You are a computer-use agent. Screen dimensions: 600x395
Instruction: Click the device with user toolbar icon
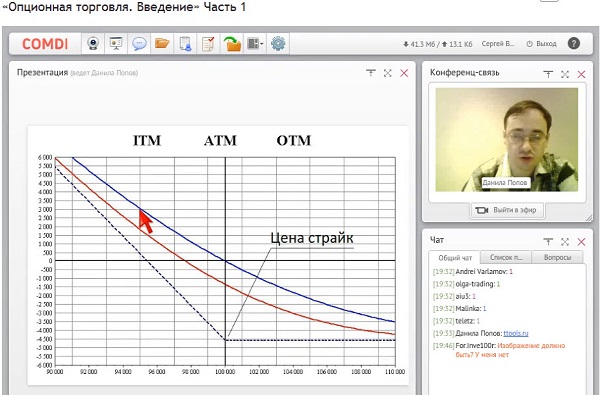coord(185,43)
